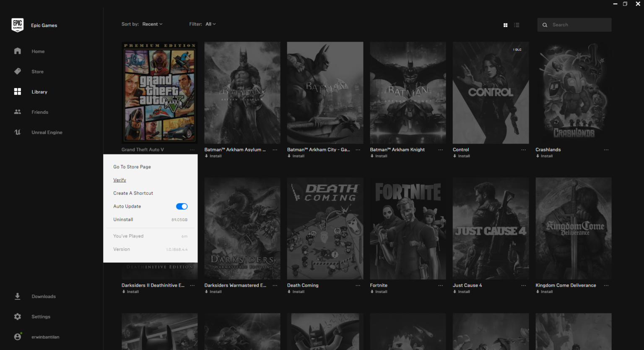Select Go To Store Page menu entry
Image resolution: width=644 pixels, height=350 pixels.
132,167
